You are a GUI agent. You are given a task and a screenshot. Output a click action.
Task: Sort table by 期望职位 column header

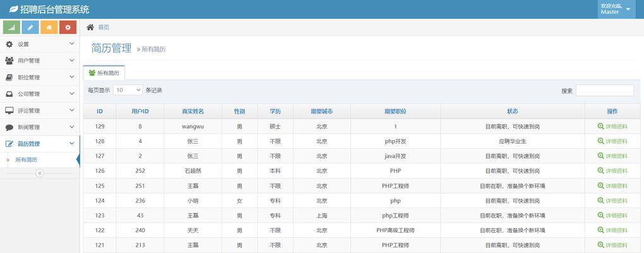click(395, 111)
